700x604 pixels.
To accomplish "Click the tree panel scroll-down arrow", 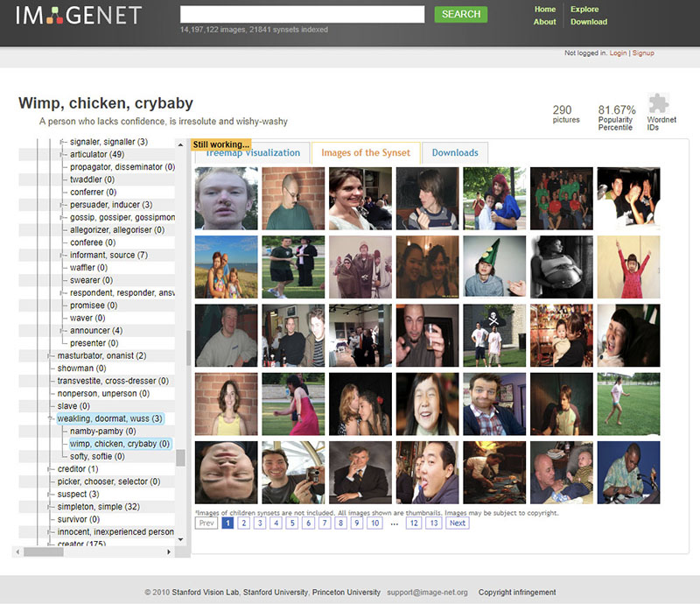I will click(180, 540).
